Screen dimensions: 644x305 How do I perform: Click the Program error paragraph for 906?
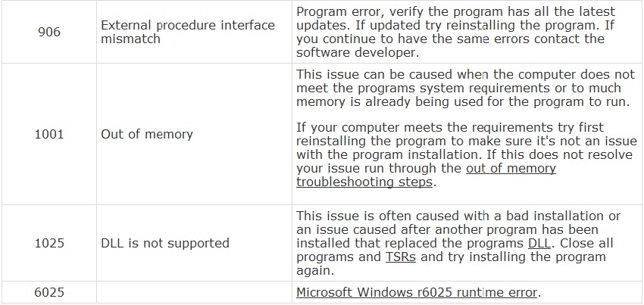456,32
